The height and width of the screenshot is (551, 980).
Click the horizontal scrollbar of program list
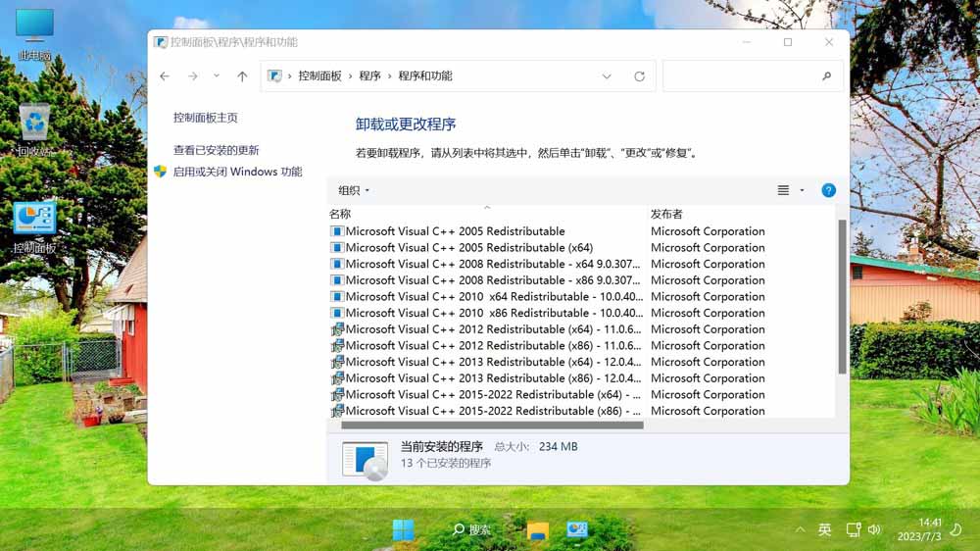(x=493, y=426)
